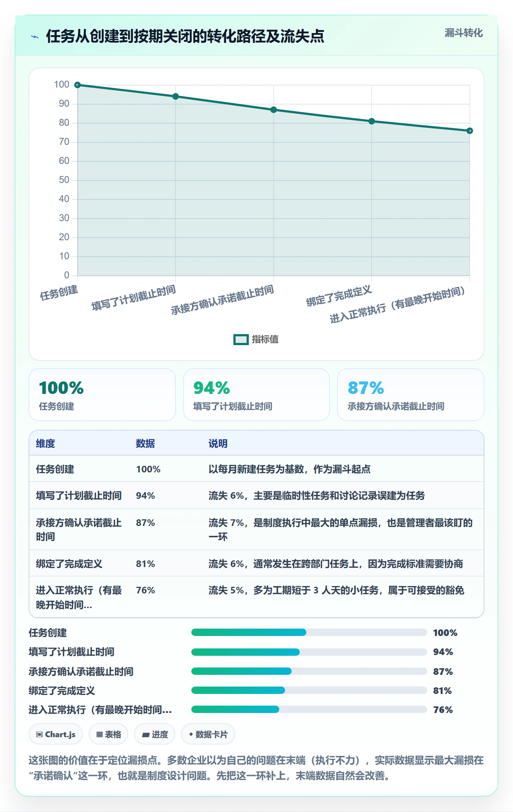513x812 pixels.
Task: Click the 任务创建 100% progress bar
Action: click(x=309, y=632)
